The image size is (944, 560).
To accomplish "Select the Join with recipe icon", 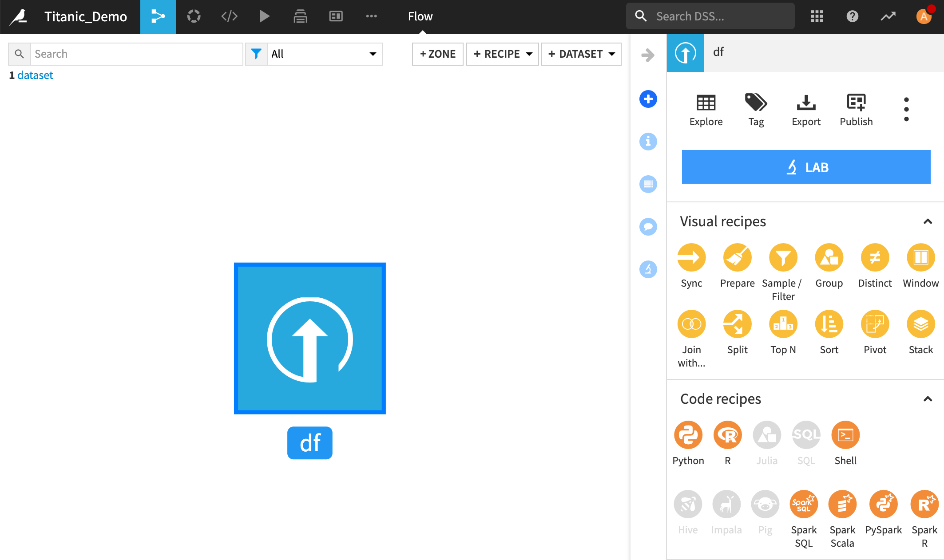I will coord(691,324).
